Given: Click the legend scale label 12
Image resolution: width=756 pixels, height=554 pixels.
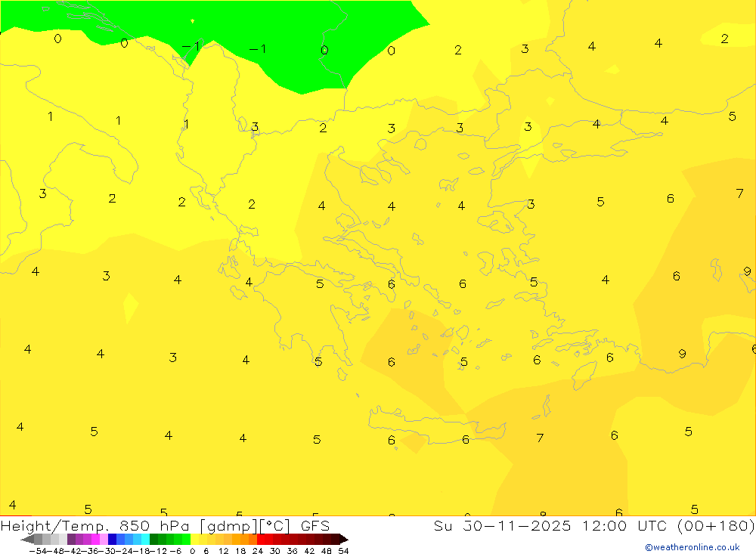Looking at the screenshot, I should [223, 551].
